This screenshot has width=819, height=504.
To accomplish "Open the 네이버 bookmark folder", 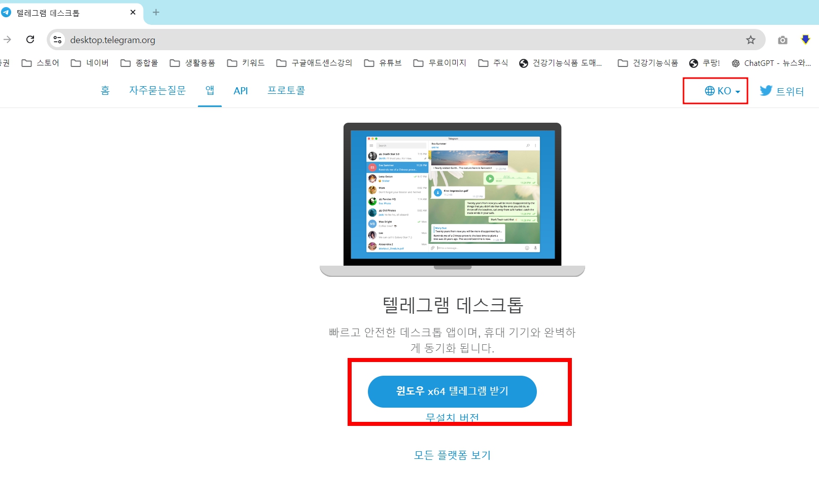I will tap(90, 63).
